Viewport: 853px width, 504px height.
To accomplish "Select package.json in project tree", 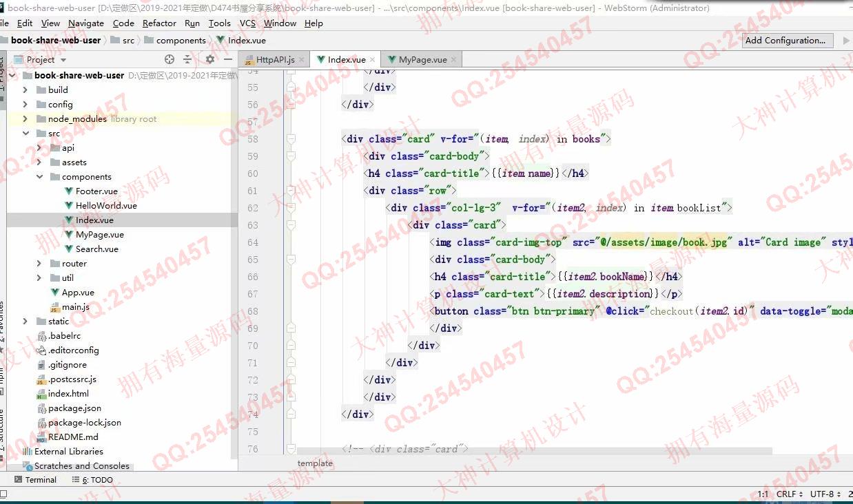I will pos(74,408).
